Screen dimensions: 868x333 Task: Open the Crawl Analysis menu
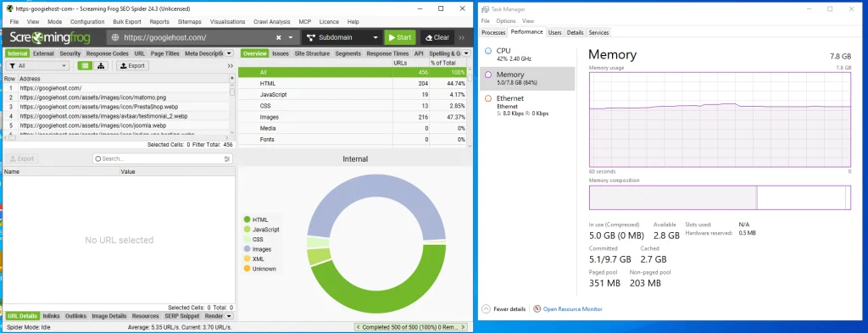[272, 21]
